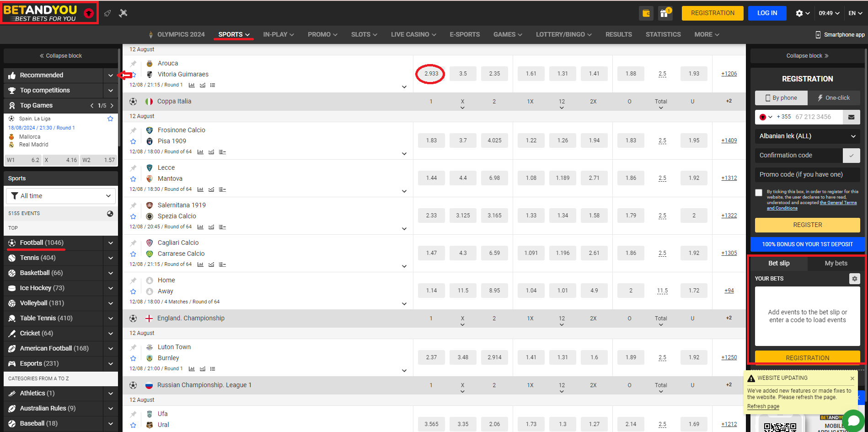
Task: Expand more markets for Arouca match
Action: (404, 87)
